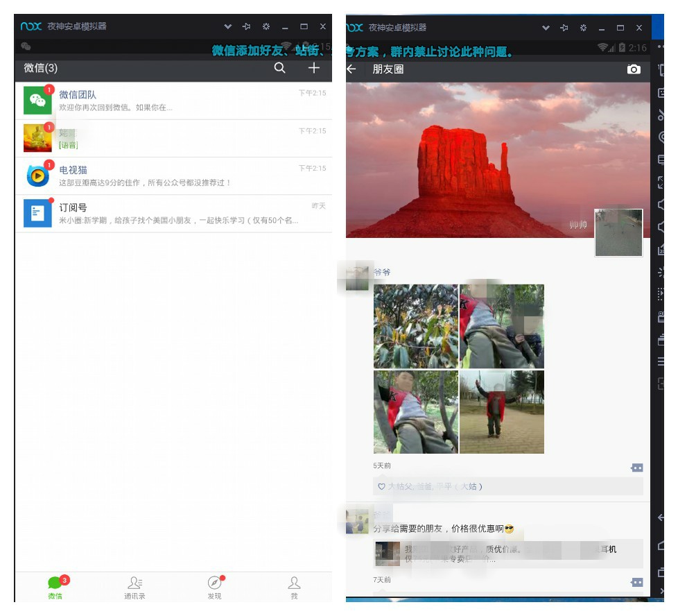Tap your avatar thumbnail in Moments
The image size is (678, 616).
(x=618, y=232)
